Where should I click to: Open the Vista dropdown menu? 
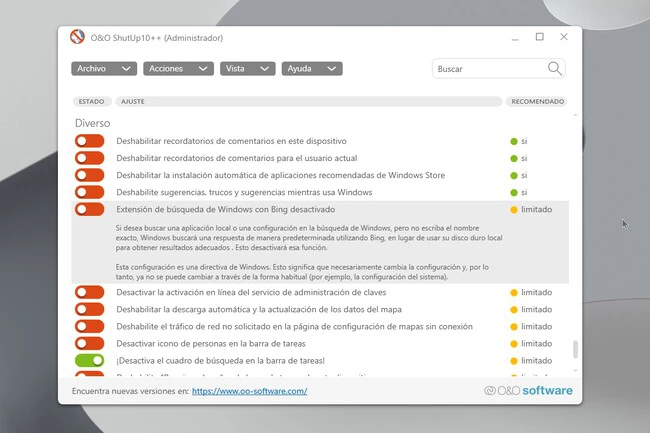point(247,68)
